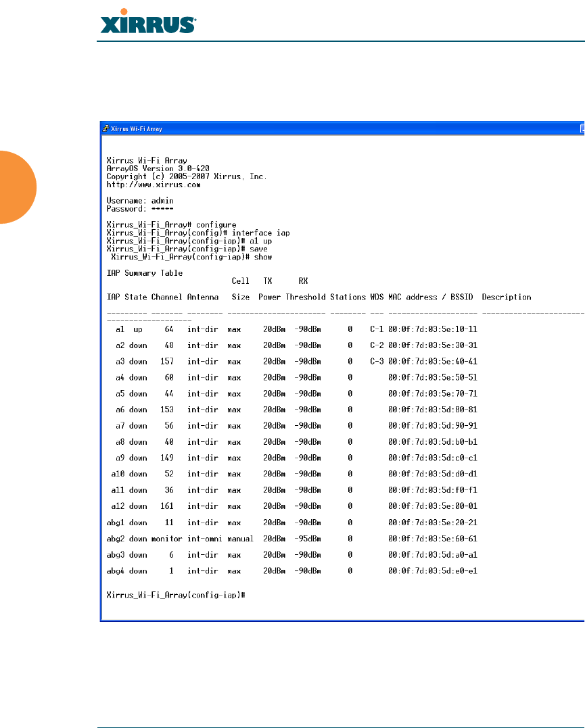585x728 pixels.
Task: Click channel 153 in row a6
Action: click(167, 410)
